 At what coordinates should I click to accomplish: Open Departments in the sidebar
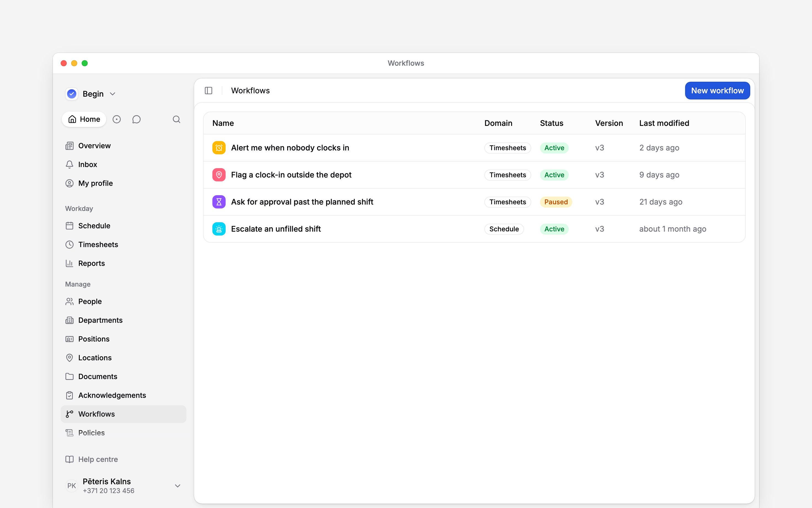(124, 320)
